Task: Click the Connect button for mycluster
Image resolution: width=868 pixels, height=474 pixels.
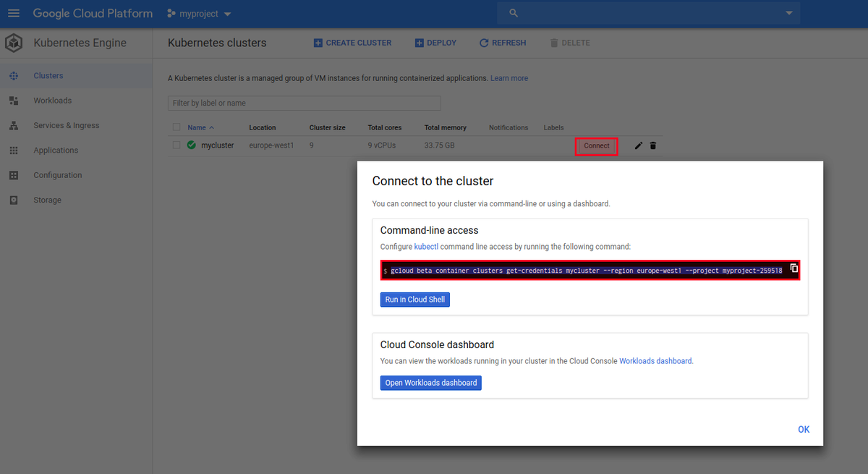Action: [597, 145]
